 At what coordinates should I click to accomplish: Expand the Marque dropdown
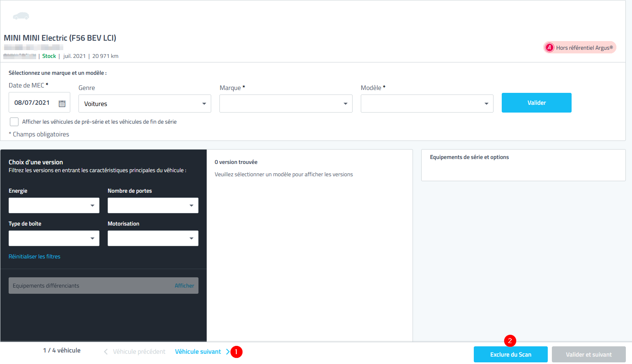coord(286,104)
